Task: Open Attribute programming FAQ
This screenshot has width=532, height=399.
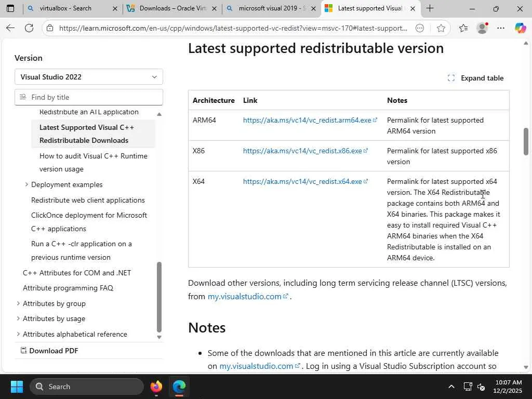Action: [68, 288]
